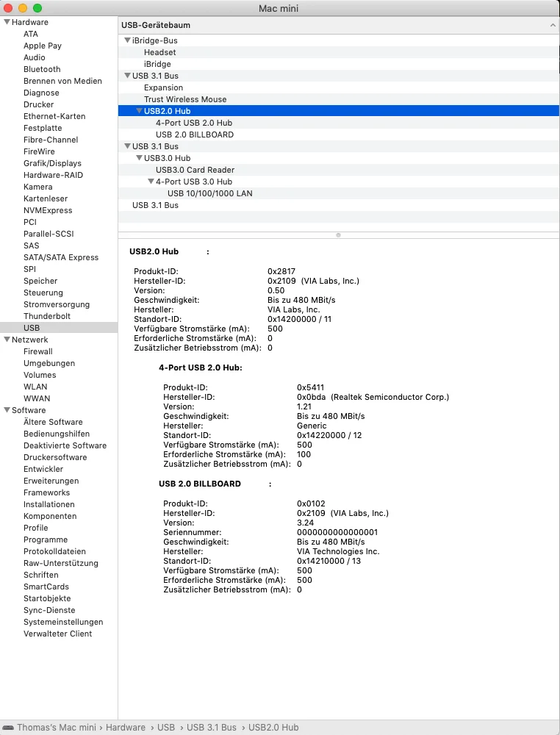The image size is (560, 735).
Task: Select USB 10/100/1000 LAN row
Action: coord(339,193)
